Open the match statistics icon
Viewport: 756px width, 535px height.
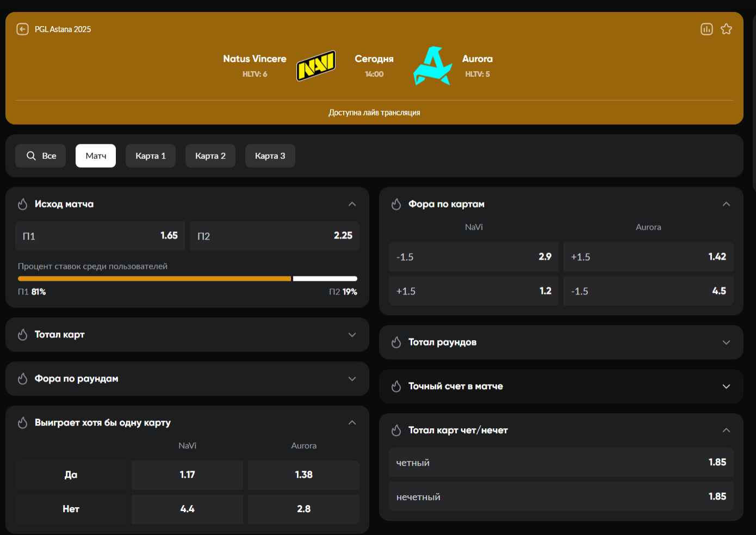coord(707,29)
